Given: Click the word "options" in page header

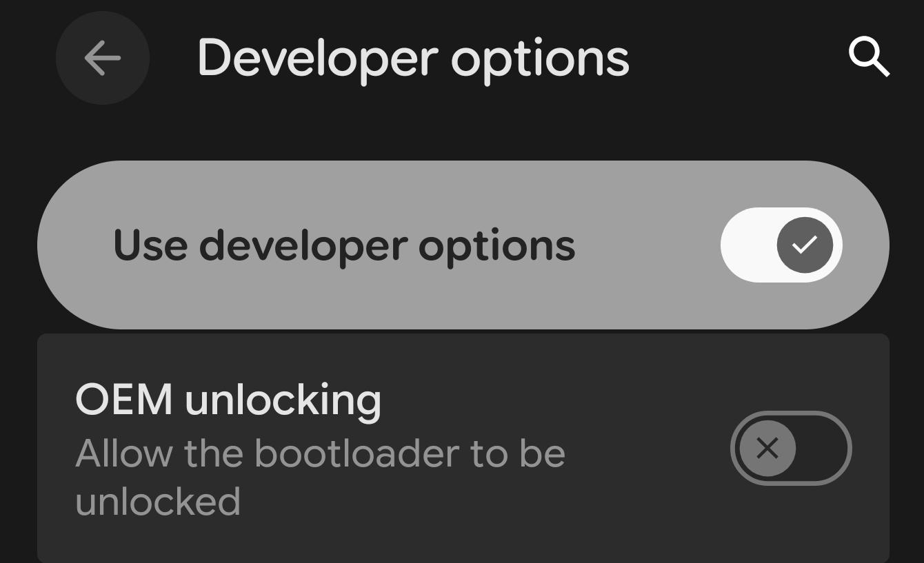Looking at the screenshot, I should pos(540,59).
